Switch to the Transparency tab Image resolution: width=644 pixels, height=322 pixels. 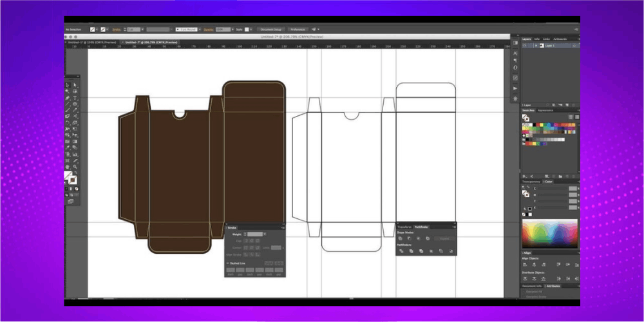[x=533, y=181]
